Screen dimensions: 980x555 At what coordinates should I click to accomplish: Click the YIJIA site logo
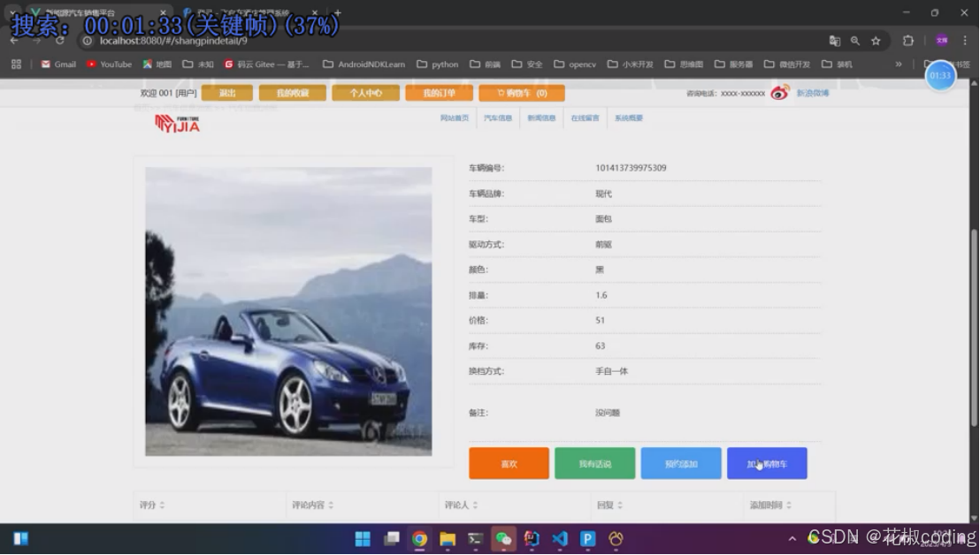pos(178,124)
